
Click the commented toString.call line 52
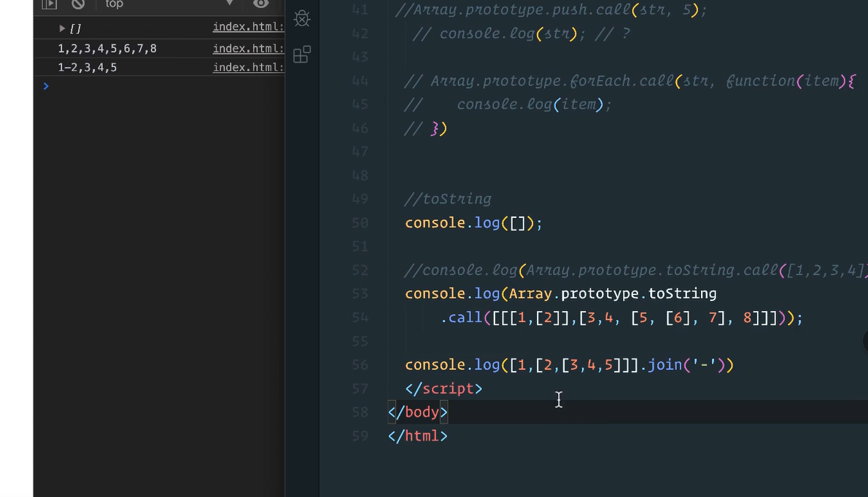[x=635, y=270]
